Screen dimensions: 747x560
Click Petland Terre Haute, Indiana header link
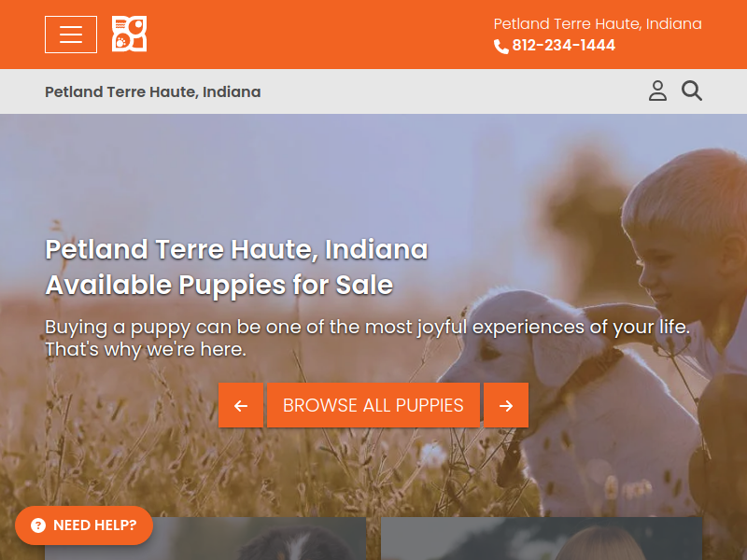pos(598,24)
